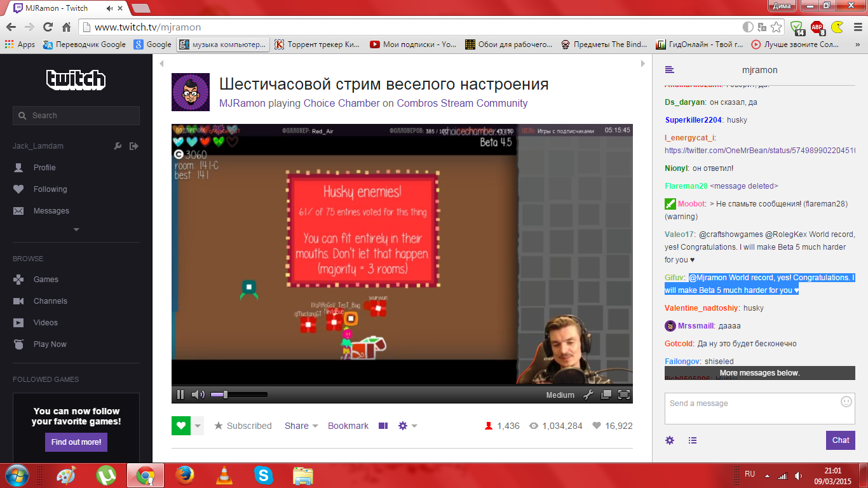The image size is (868, 488).
Task: Click the Twitch sidebar Search field
Action: (x=76, y=116)
